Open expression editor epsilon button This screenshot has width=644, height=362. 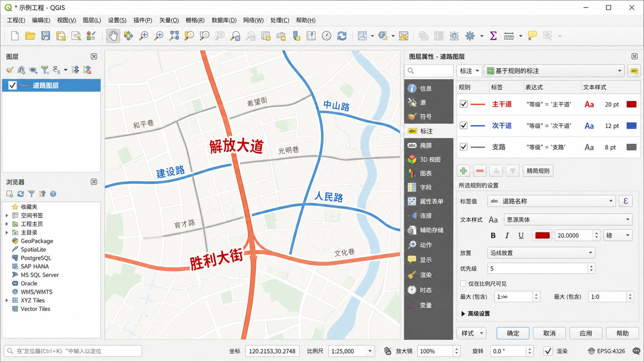click(x=626, y=201)
